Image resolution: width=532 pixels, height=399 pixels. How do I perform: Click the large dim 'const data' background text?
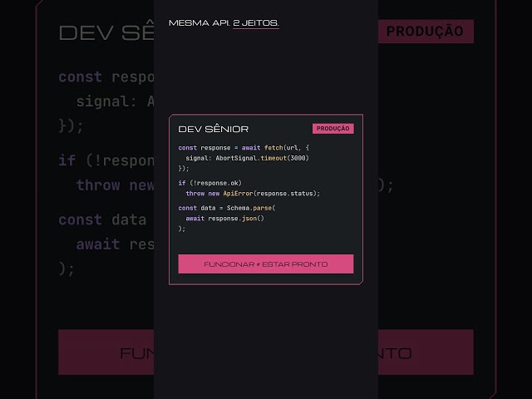[x=102, y=219]
